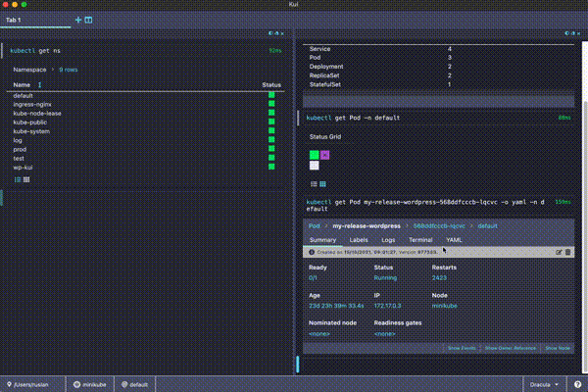Select the Terminal tab of the Pod
This screenshot has width=588, height=392.
click(x=420, y=239)
